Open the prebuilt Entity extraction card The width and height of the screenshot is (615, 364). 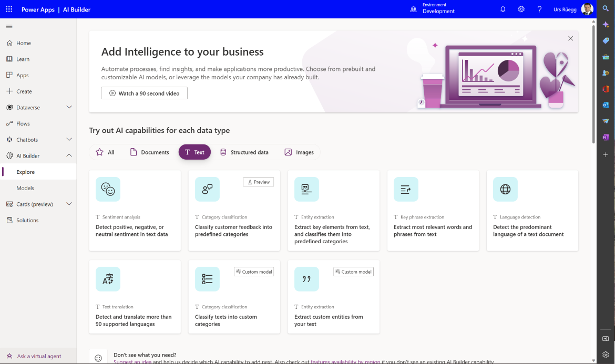point(334,211)
